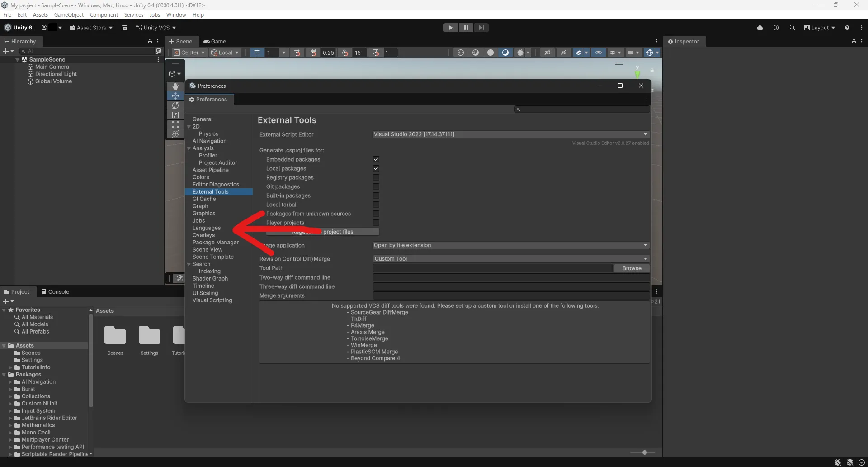Click the Regenerate project files button
Screen dimensions: 868x467
pyautogui.click(x=322, y=232)
